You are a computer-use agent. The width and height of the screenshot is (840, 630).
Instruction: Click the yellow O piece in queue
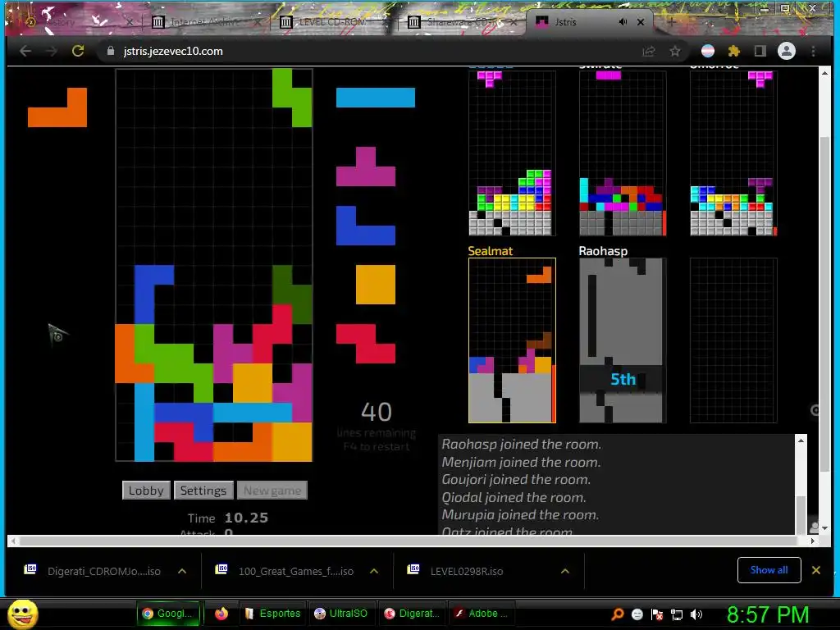(x=376, y=285)
